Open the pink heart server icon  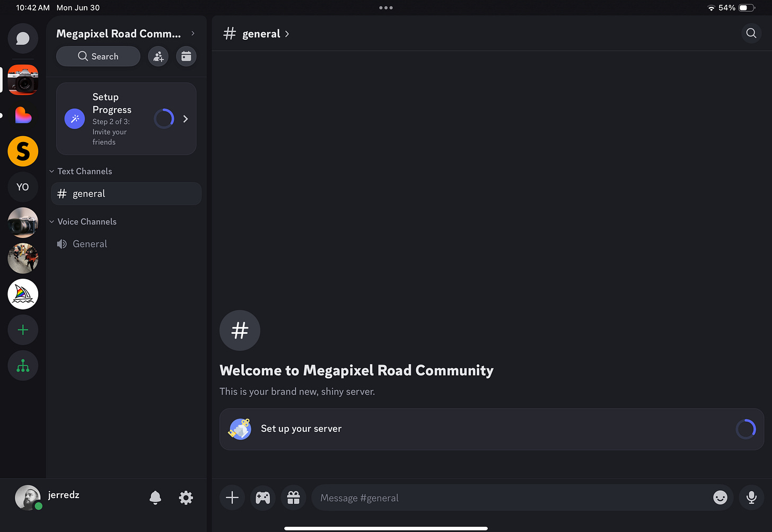(23, 115)
